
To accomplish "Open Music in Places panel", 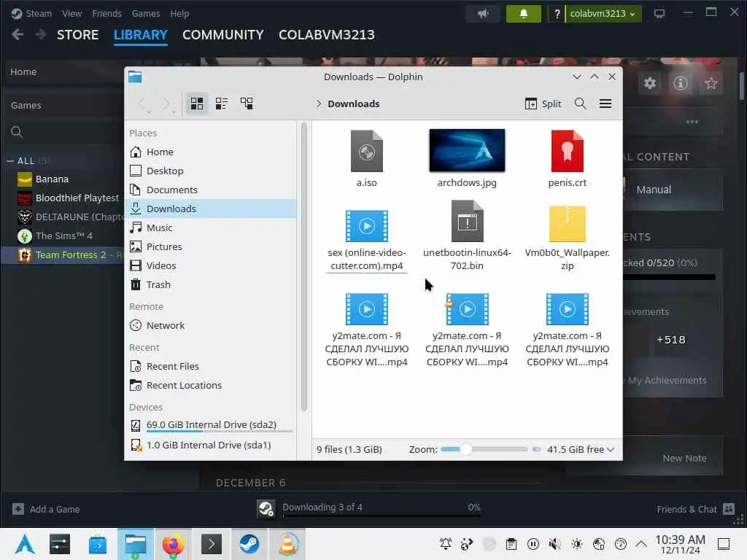I will click(211, 227).
